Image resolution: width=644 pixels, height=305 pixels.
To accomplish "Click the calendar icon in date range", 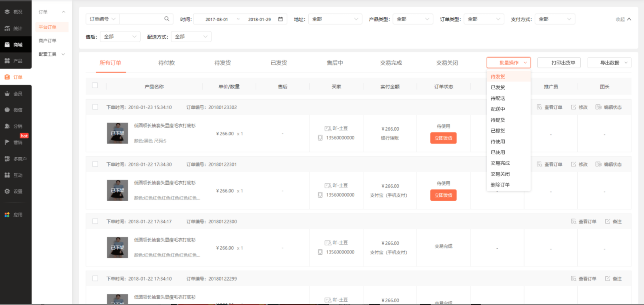I will (280, 19).
